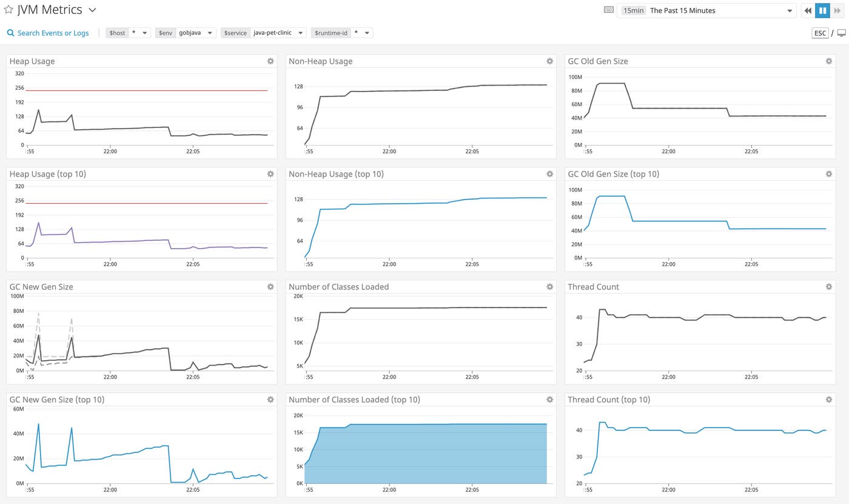Open settings gear on Number of Classes Loaded
Screen dimensions: 849x504
549,286
